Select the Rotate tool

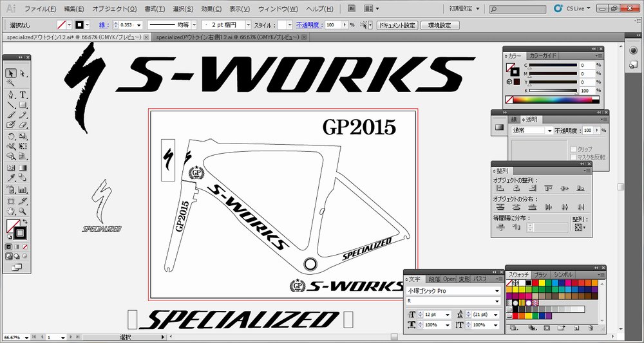(x=11, y=136)
